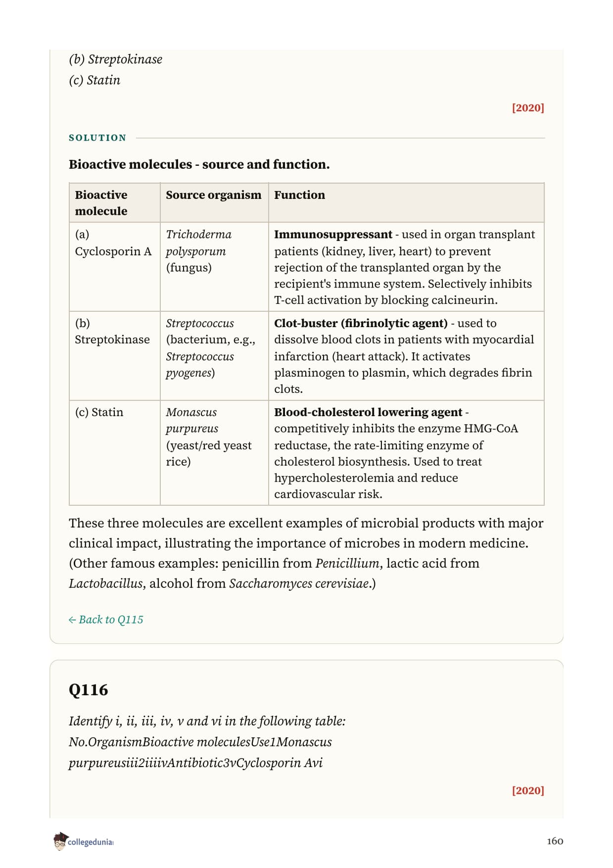Viewport: 613px width, 868px height.
Task: Click page number 160 in footer
Action: (555, 841)
